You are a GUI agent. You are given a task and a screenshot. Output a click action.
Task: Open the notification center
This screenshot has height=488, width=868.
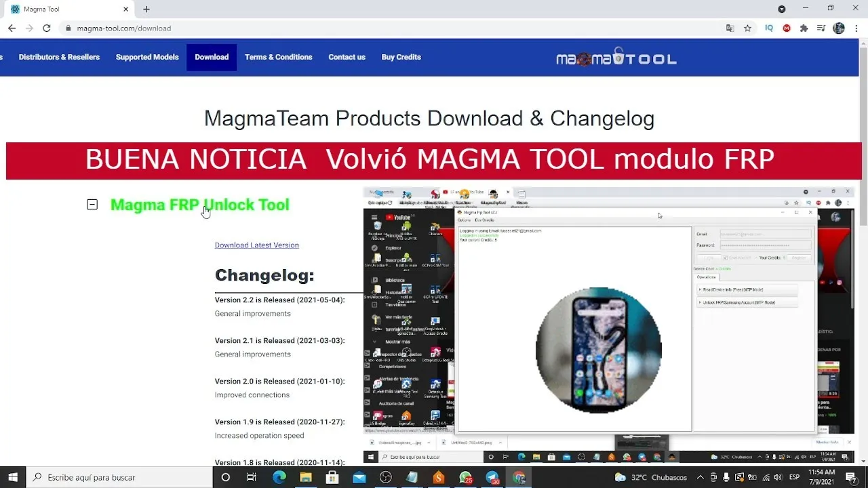click(x=852, y=477)
